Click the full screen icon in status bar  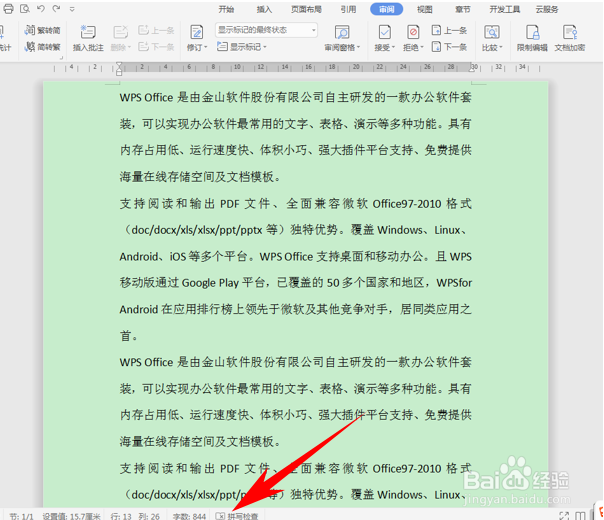point(564,516)
